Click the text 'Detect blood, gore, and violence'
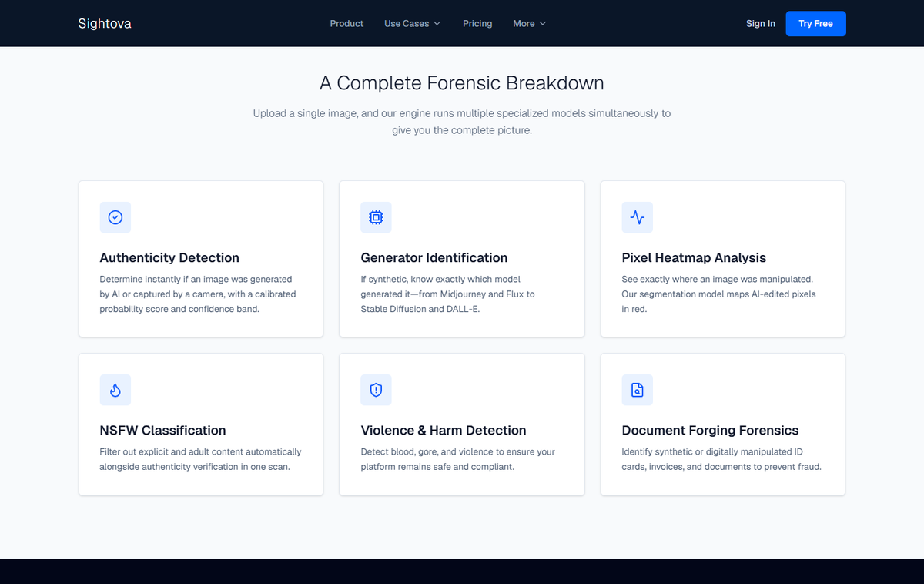Screen dimensions: 924x584 (x=457, y=459)
